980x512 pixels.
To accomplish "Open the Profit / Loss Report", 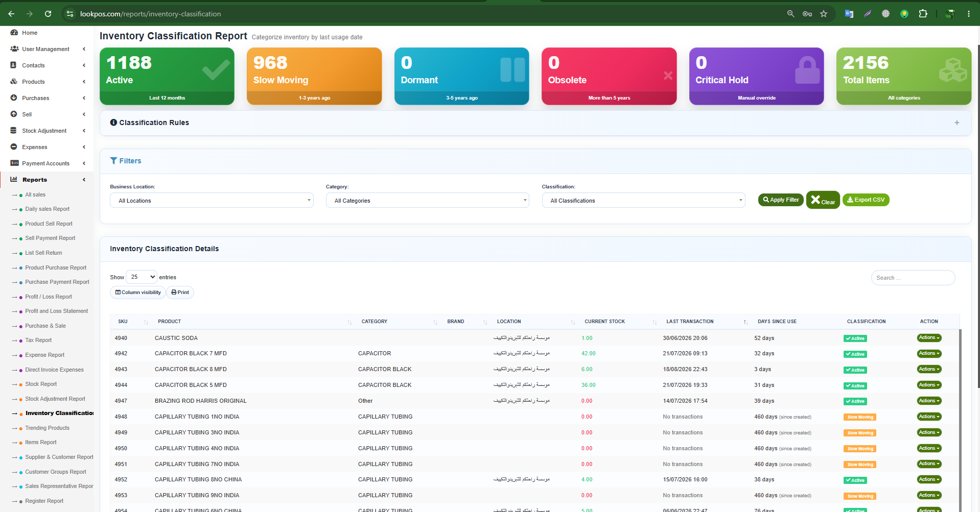I will click(49, 297).
